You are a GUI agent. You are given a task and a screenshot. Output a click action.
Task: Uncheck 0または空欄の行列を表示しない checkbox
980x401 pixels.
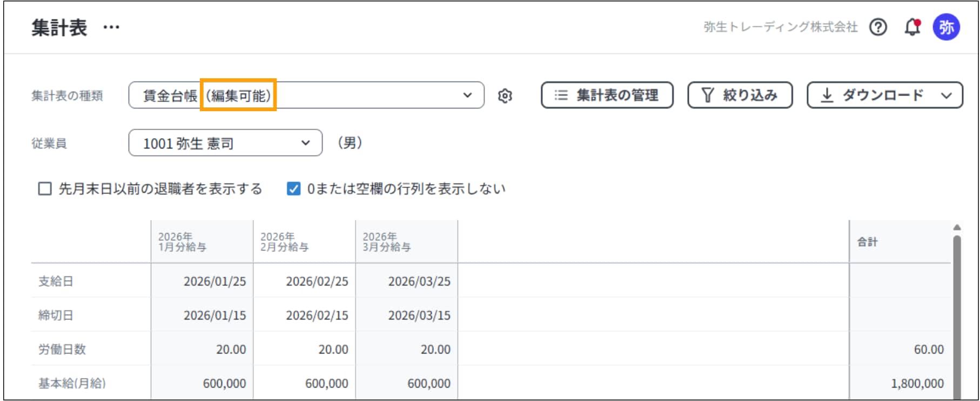tap(293, 189)
